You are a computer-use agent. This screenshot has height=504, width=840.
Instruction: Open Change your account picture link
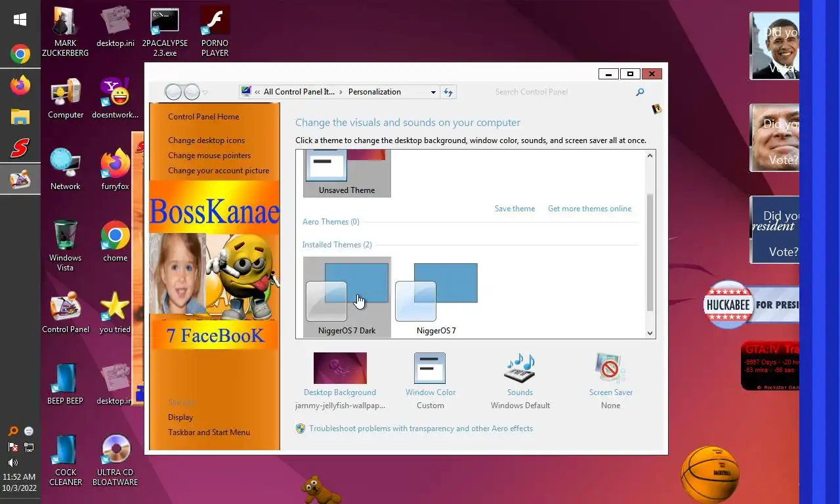(219, 171)
